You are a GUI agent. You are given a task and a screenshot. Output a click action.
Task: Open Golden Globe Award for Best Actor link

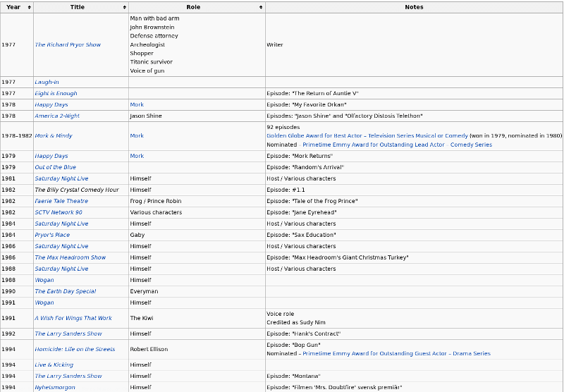point(367,135)
